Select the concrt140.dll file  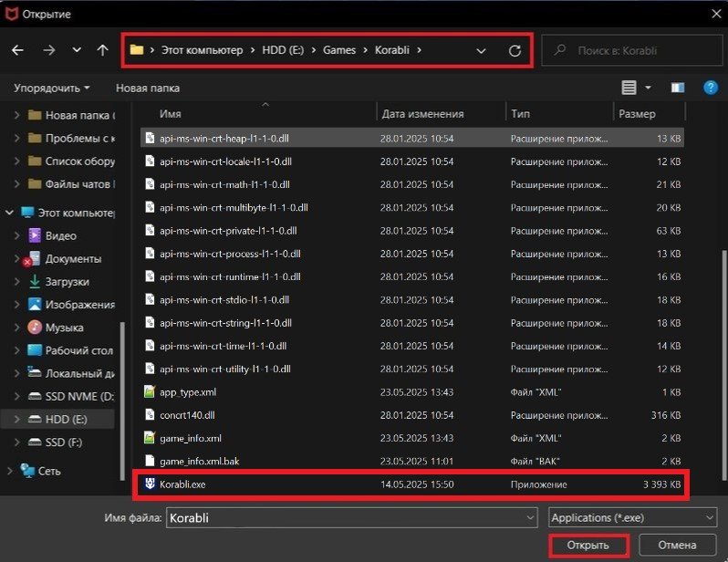(412, 415)
